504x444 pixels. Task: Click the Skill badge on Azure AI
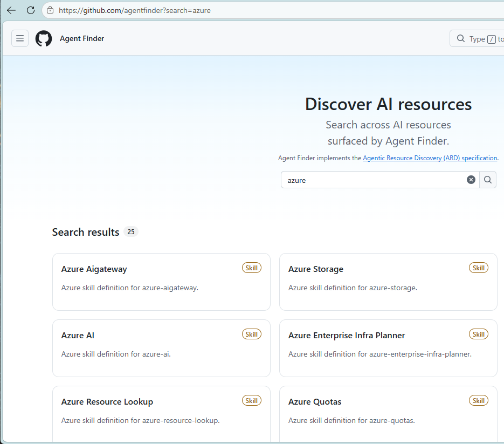(252, 334)
